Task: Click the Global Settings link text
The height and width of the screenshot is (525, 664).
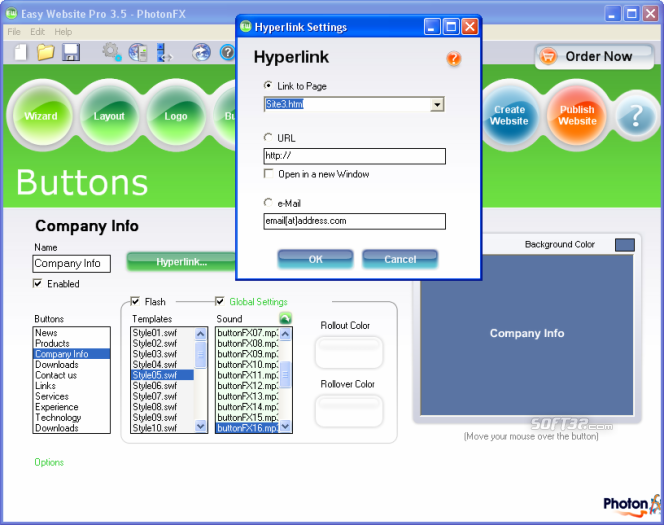Action: click(258, 301)
